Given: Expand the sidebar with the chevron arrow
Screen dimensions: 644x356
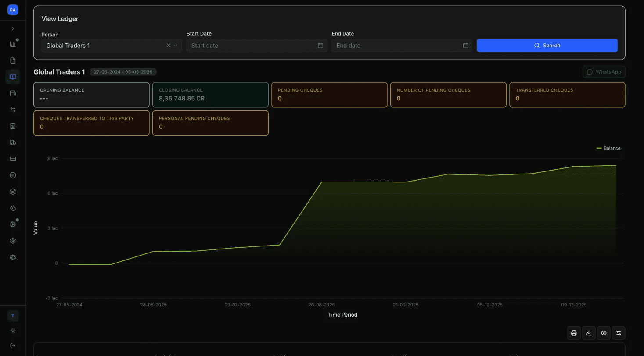Looking at the screenshot, I should [13, 28].
